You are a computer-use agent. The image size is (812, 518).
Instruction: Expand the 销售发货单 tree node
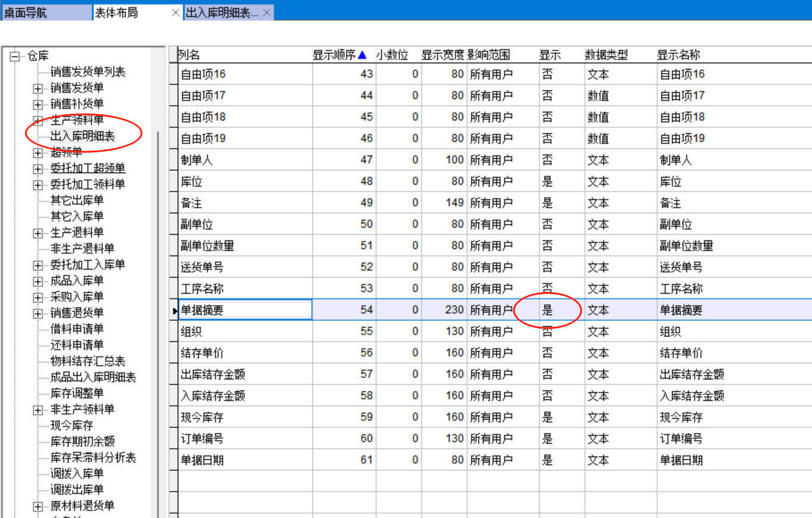(38, 89)
